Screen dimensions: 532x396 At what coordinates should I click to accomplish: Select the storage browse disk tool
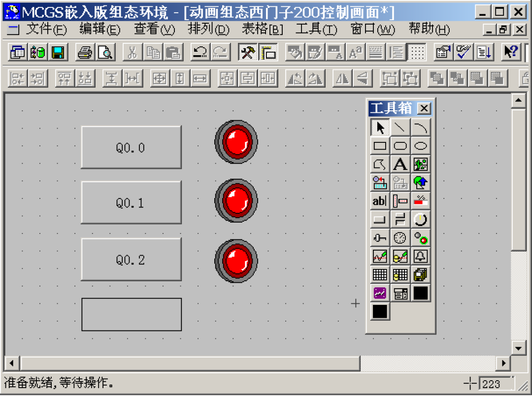(421, 274)
